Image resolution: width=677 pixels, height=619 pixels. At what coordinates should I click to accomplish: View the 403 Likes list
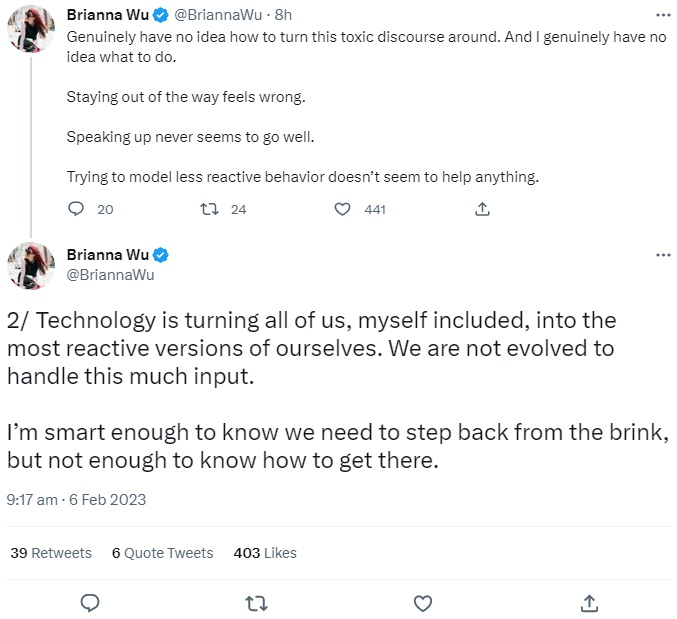(x=265, y=553)
